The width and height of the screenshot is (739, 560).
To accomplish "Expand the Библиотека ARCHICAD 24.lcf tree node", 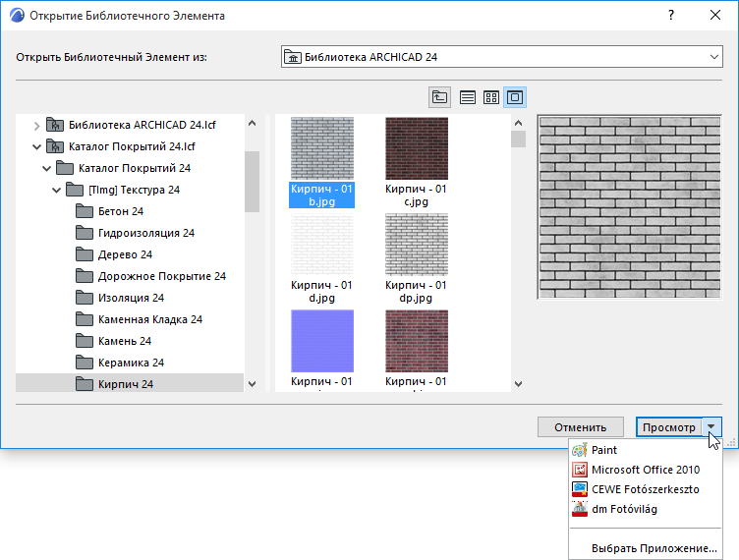I will [37, 125].
